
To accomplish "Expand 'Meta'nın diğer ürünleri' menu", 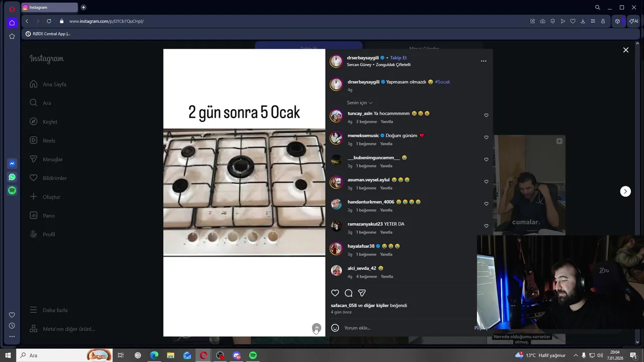I will [x=62, y=329].
